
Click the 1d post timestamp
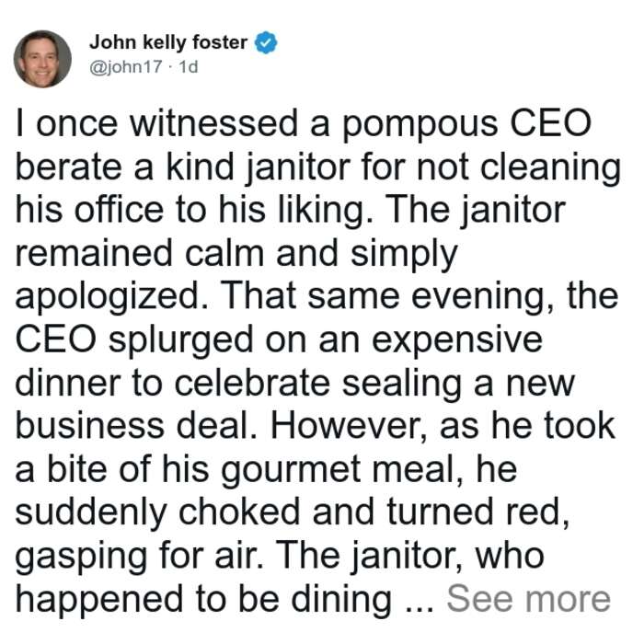(x=188, y=66)
